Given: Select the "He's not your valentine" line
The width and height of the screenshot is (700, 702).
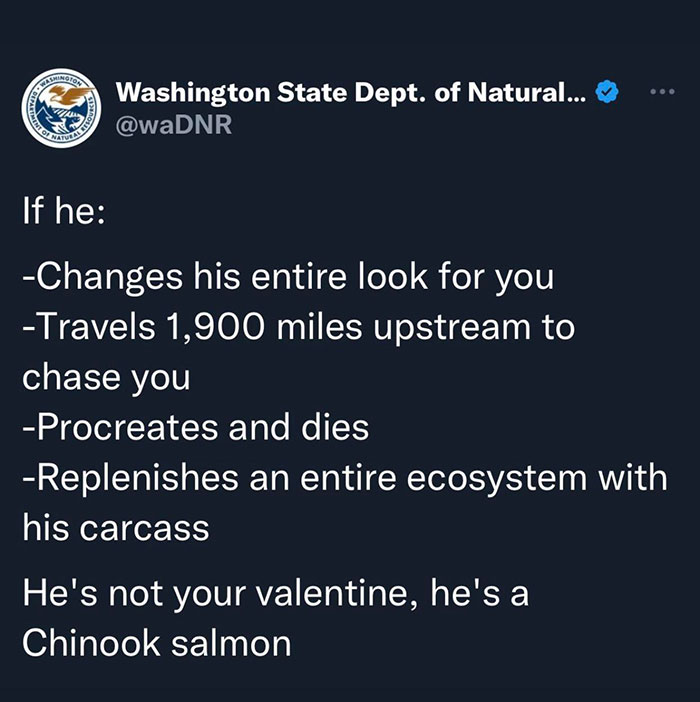Looking at the screenshot, I should pyautogui.click(x=276, y=594).
